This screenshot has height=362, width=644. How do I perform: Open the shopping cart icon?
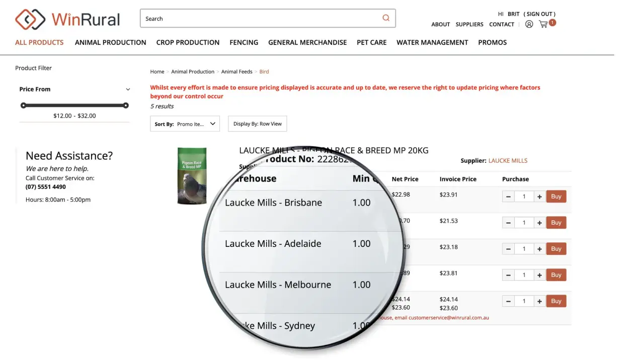coord(543,24)
